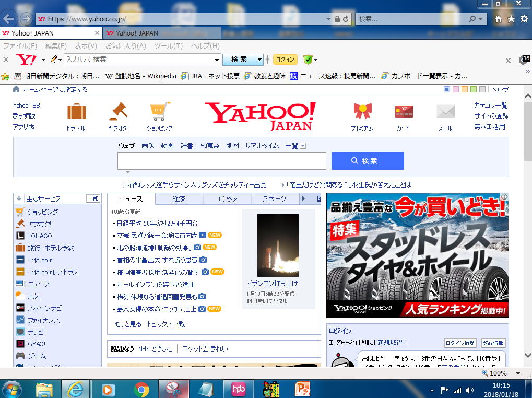
Task: Open the toolbar search input history dropdown
Action: [217, 60]
